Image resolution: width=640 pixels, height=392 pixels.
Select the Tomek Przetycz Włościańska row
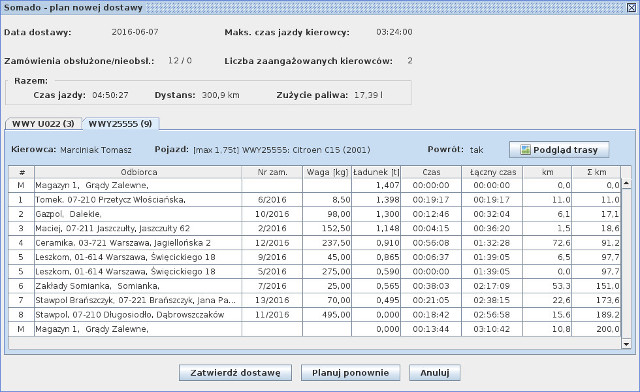coord(314,200)
